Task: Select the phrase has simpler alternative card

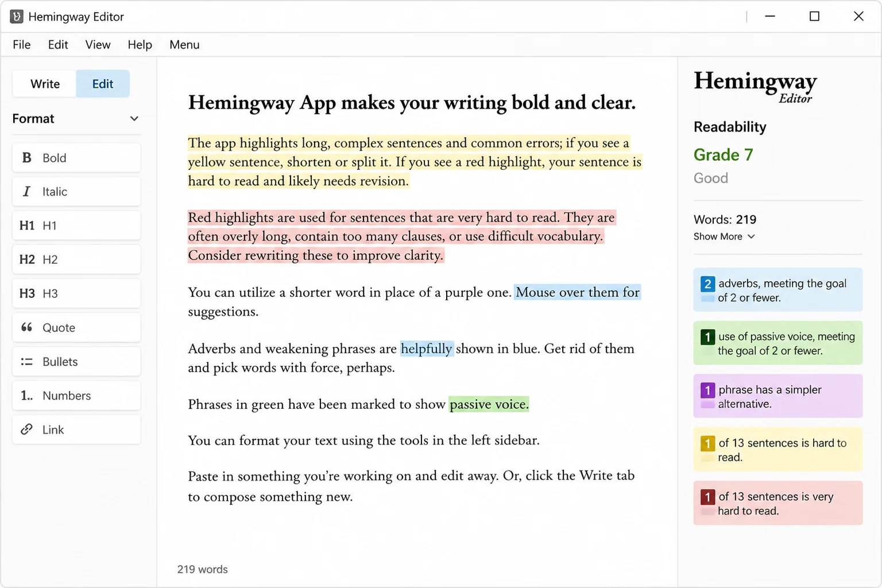Action: [x=777, y=396]
